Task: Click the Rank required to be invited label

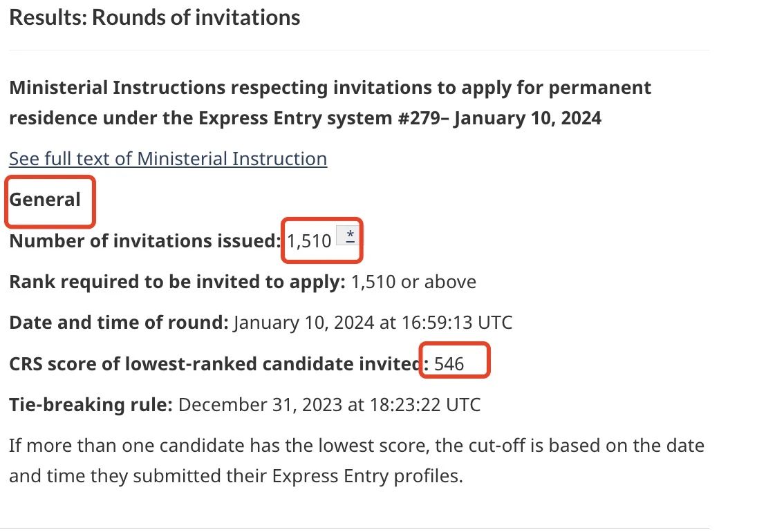Action: click(x=177, y=282)
